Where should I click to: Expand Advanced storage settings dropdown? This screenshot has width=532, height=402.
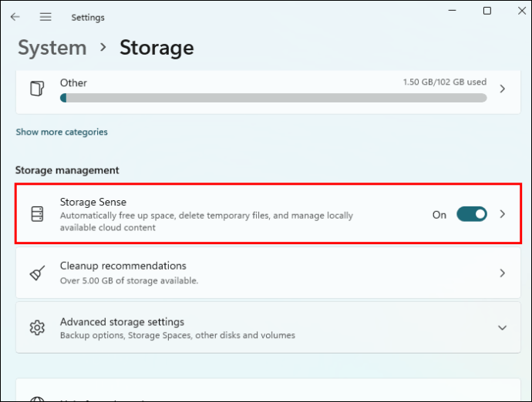click(x=503, y=328)
